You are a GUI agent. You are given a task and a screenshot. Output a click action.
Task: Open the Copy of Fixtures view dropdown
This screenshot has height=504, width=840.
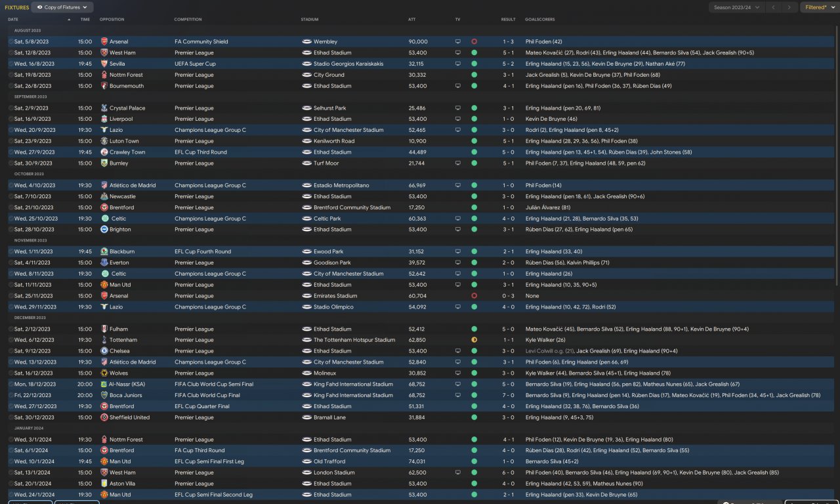[x=62, y=7]
